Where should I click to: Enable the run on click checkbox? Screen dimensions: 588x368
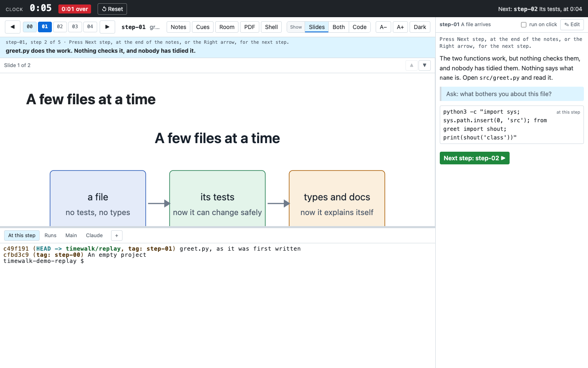(523, 25)
